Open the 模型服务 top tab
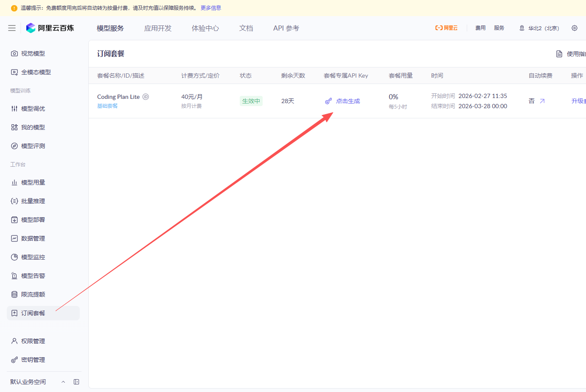This screenshot has width=586, height=392. [110, 28]
